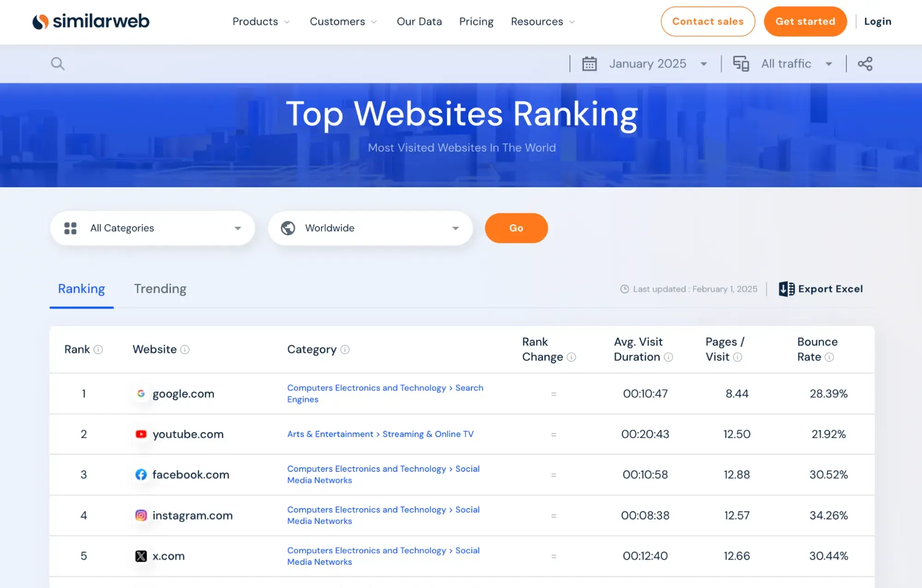Click the categories grid icon
Image resolution: width=922 pixels, height=588 pixels.
pyautogui.click(x=70, y=228)
